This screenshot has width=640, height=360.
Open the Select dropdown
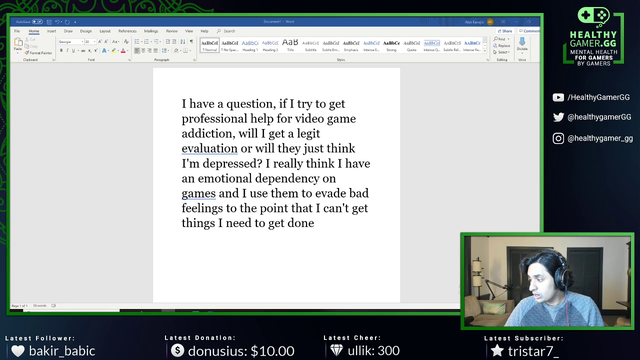coord(501,52)
